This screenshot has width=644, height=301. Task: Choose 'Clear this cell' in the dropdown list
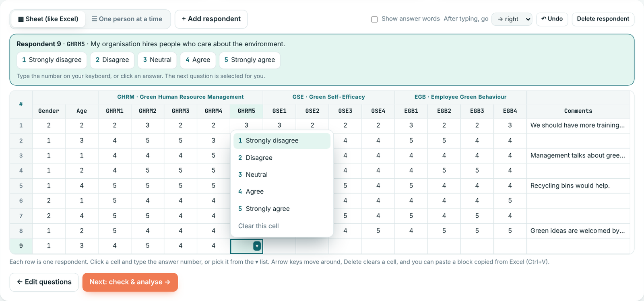[x=282, y=226]
